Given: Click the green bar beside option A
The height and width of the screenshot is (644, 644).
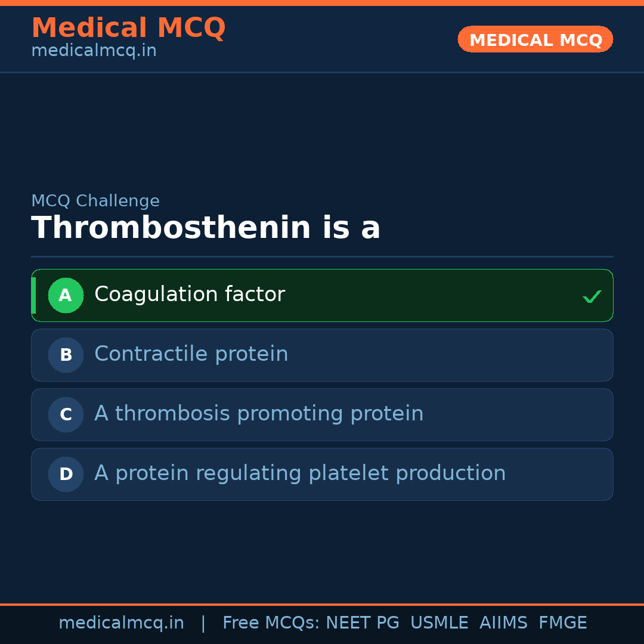Looking at the screenshot, I should coord(33,295).
